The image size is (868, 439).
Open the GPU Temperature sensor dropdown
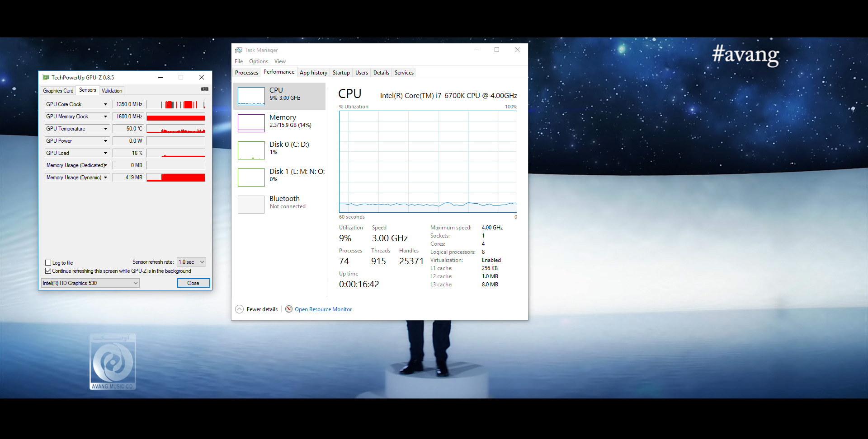[105, 129]
